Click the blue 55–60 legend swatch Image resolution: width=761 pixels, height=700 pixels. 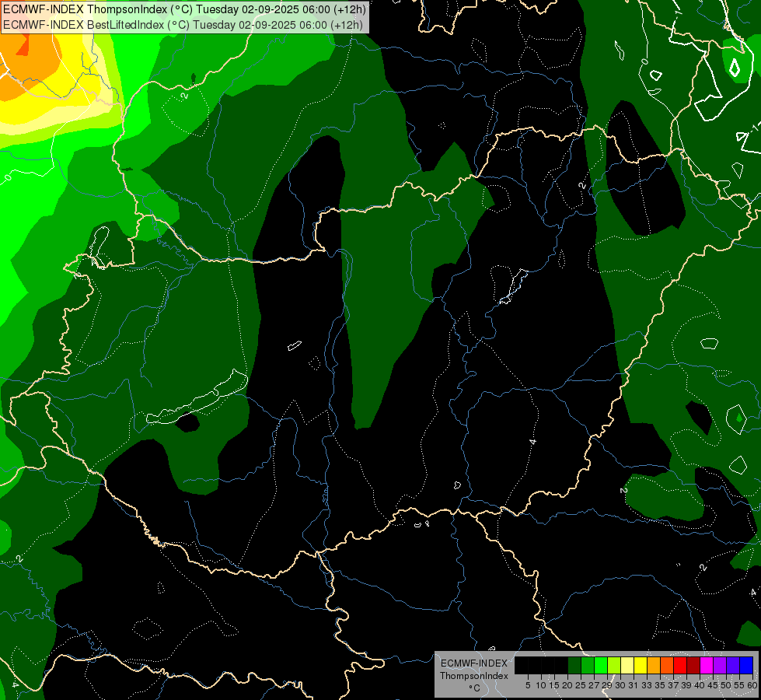[x=746, y=665]
